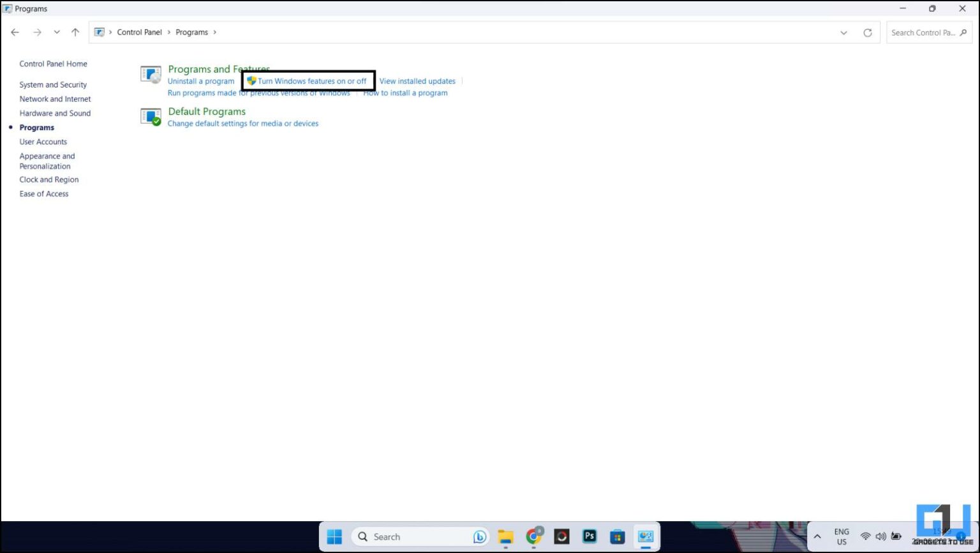
Task: Click the Programs and Features shield icon
Action: [x=151, y=73]
